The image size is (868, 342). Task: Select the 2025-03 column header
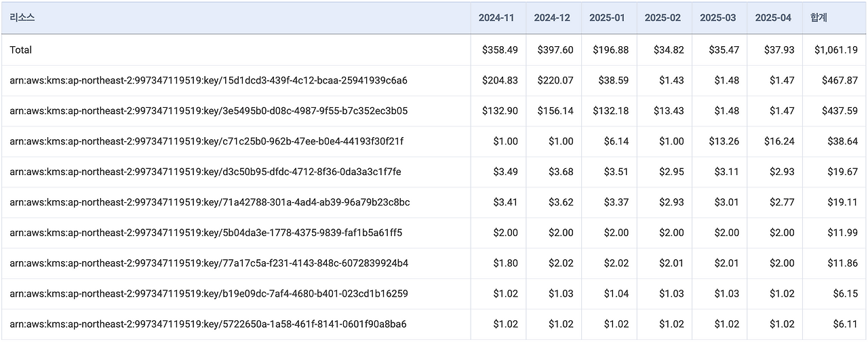point(718,18)
